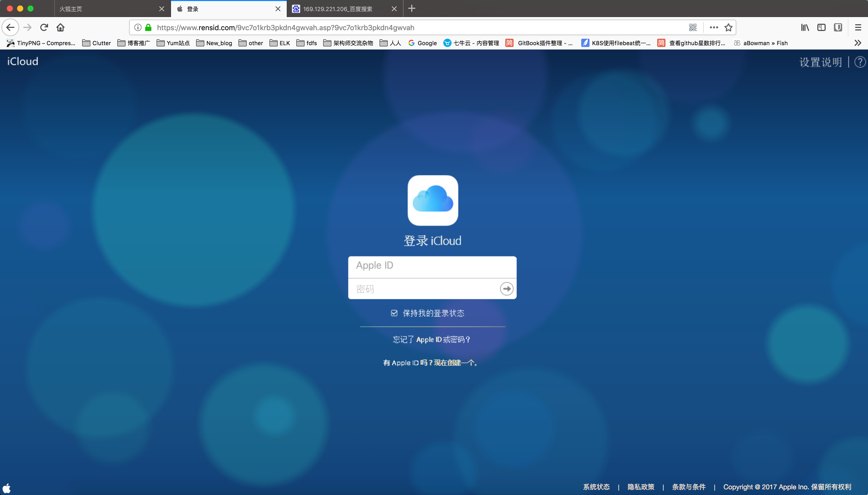Switch to the 169.129.221.206 百度搜索 tab
This screenshot has width=868, height=495.
(x=338, y=9)
